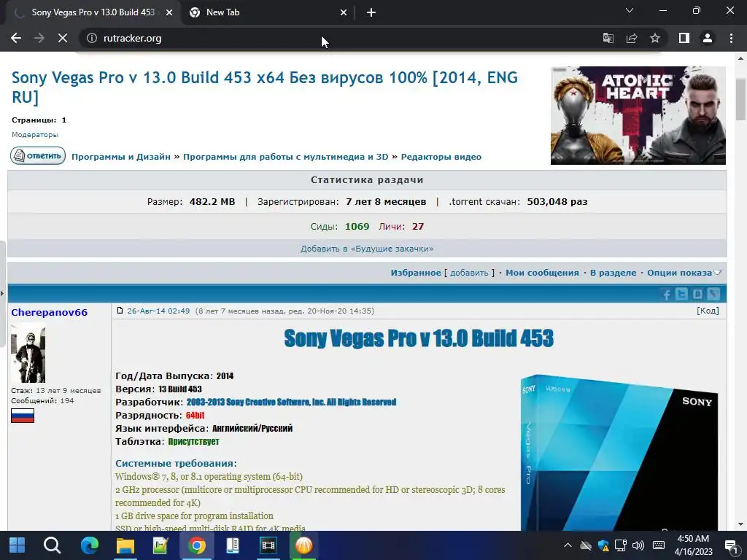The height and width of the screenshot is (560, 747).
Task: Click the size value 482.2 MB
Action: (x=212, y=201)
